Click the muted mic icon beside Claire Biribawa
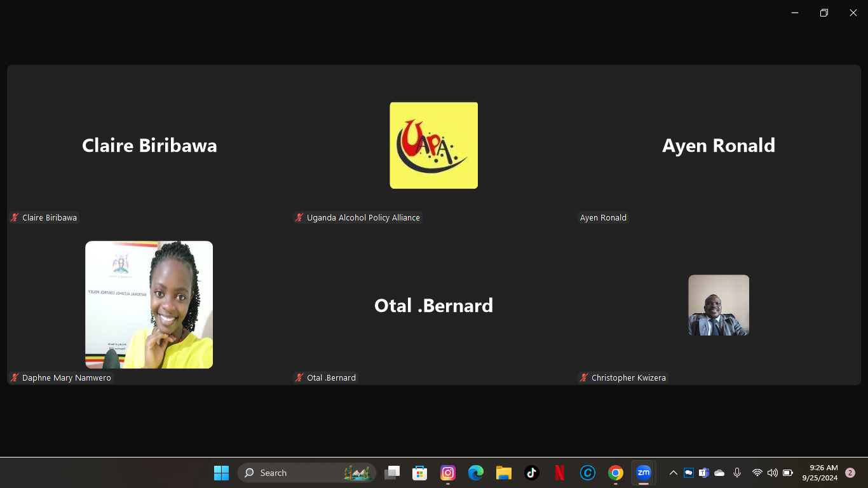Image resolution: width=868 pixels, height=488 pixels. [15, 217]
